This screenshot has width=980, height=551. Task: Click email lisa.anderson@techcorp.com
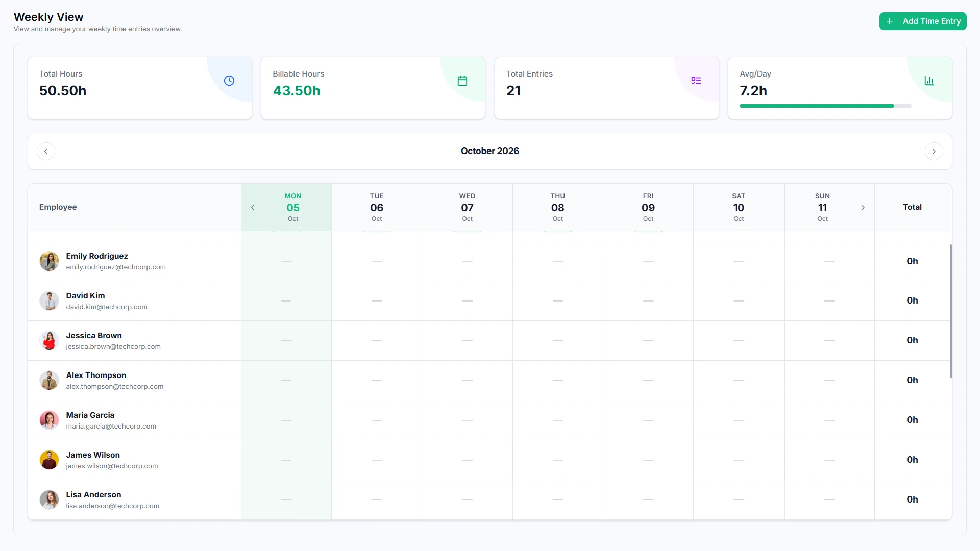click(x=113, y=506)
